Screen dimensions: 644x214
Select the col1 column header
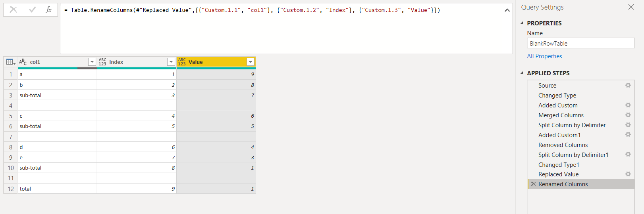(58, 62)
